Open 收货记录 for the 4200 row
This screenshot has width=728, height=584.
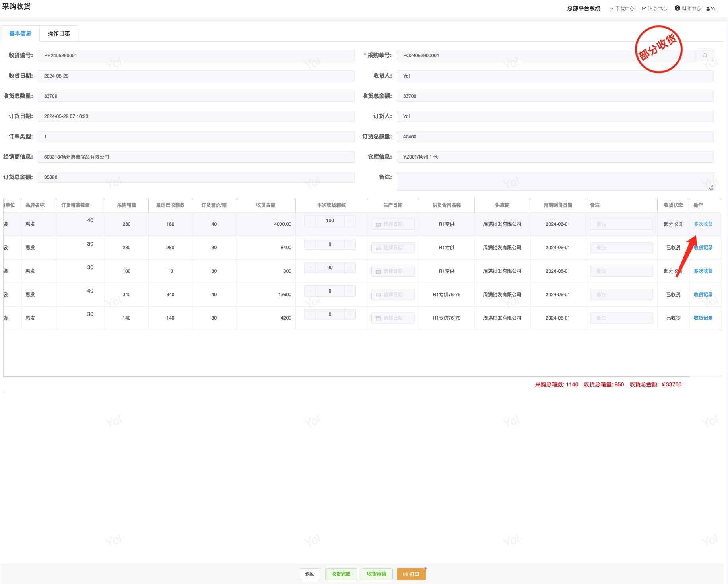pos(703,318)
